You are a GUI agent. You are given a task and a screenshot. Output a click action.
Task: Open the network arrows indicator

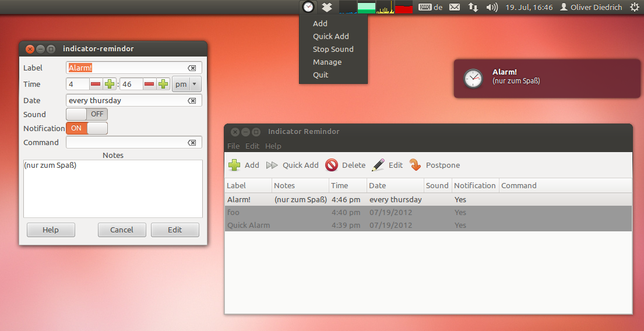473,7
